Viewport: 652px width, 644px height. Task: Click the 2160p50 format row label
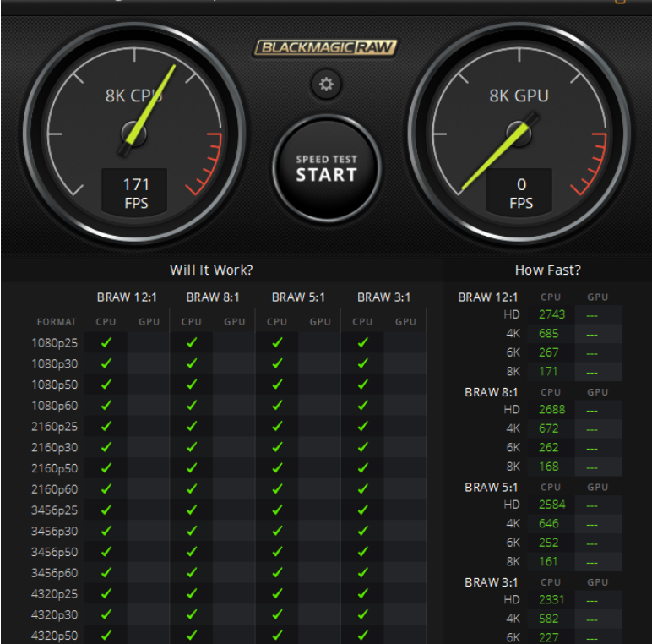[54, 468]
